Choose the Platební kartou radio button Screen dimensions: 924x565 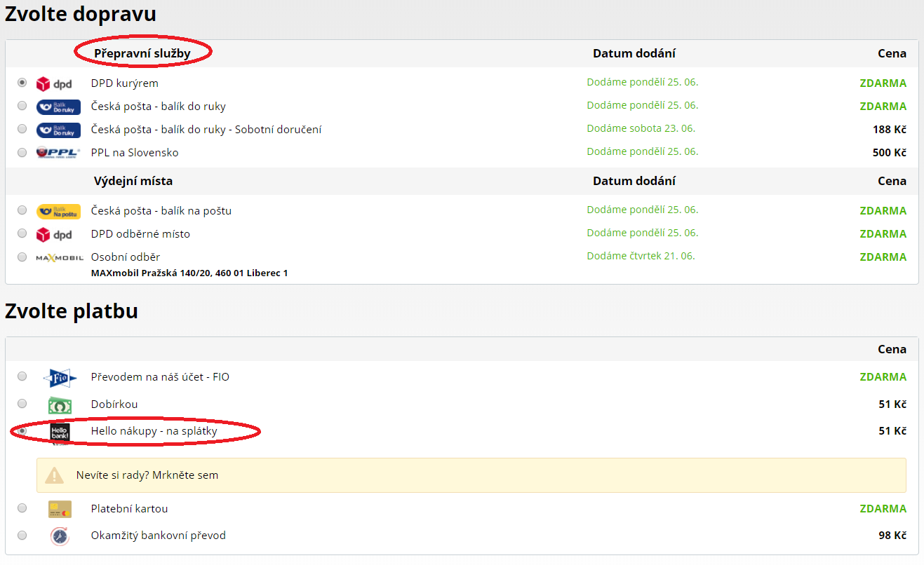[22, 508]
